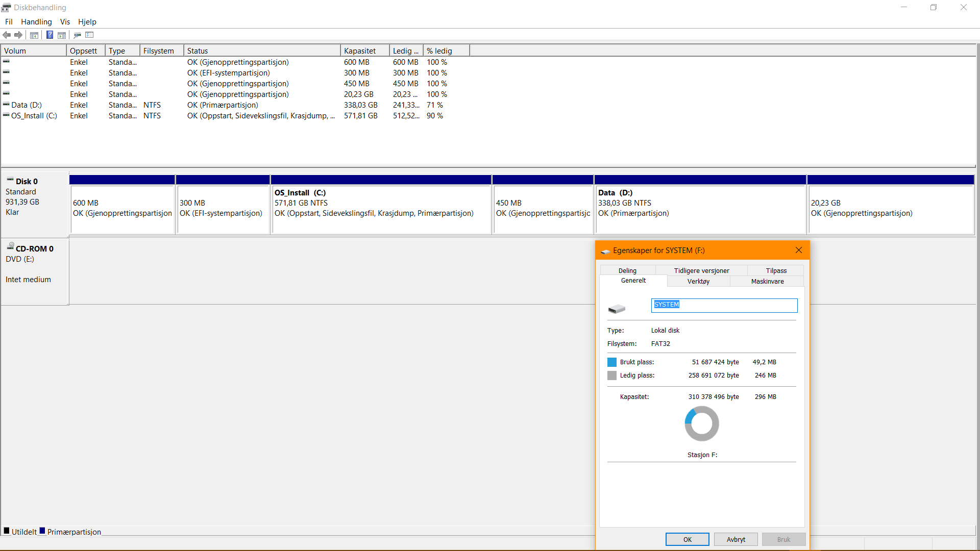Select the 600 MB recovery volume row icon
The image size is (980, 551).
pos(6,61)
